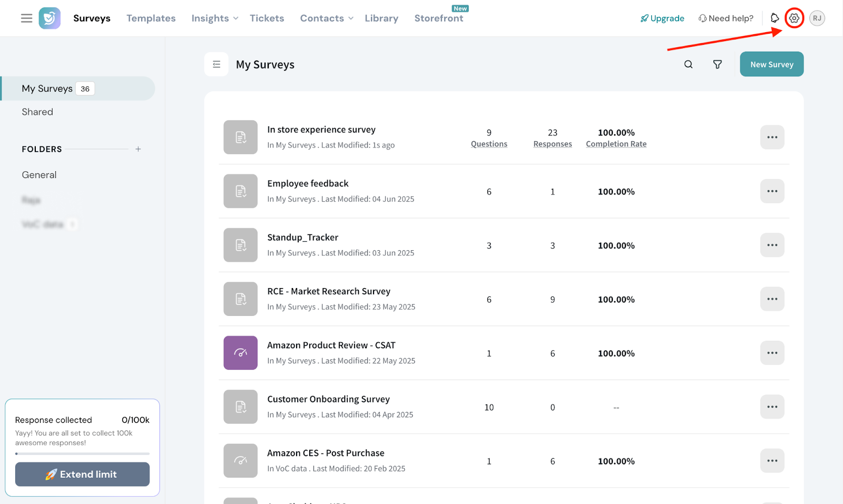Collapse the sidebar panel toggle icon
The width and height of the screenshot is (843, 504).
pyautogui.click(x=217, y=64)
